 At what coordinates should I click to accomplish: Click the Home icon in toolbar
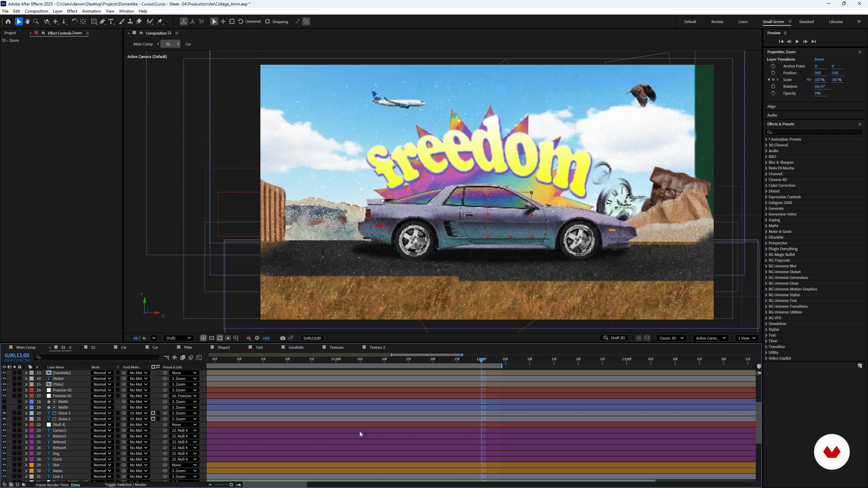coord(8,21)
